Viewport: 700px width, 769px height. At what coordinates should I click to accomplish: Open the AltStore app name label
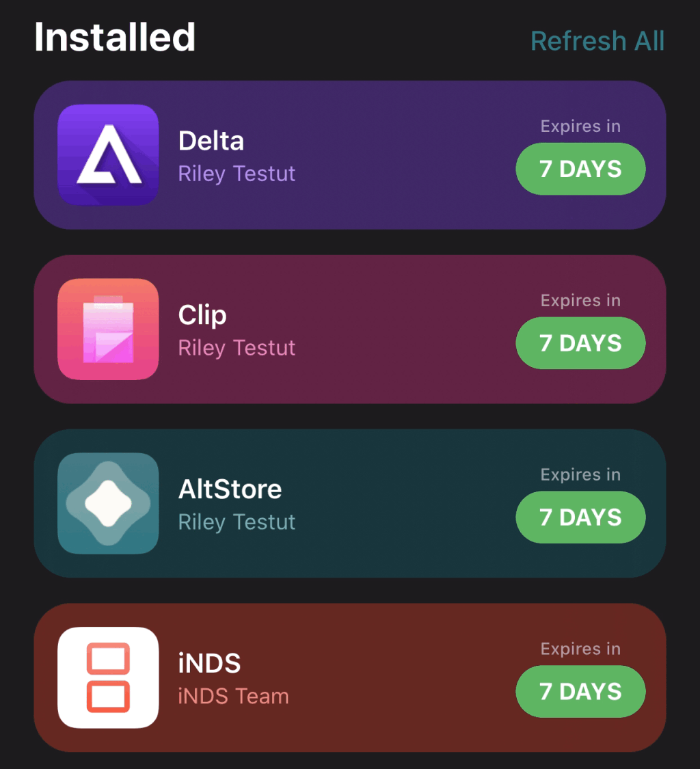[230, 489]
